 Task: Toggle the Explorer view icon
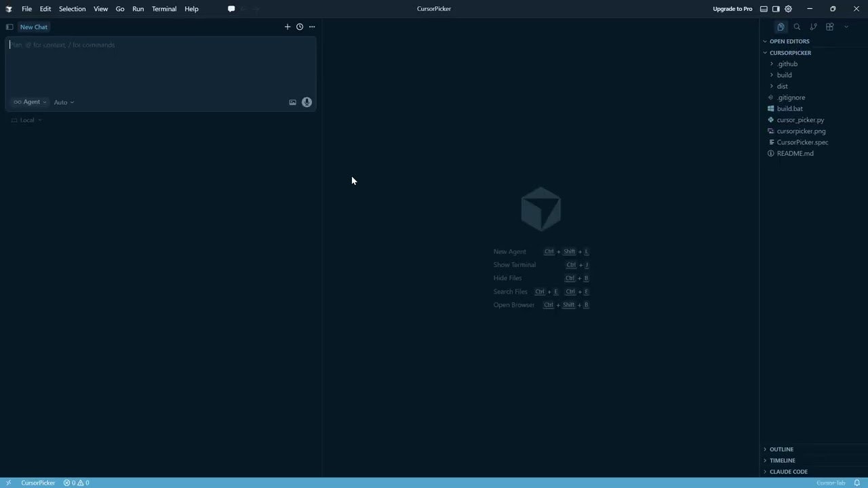781,26
